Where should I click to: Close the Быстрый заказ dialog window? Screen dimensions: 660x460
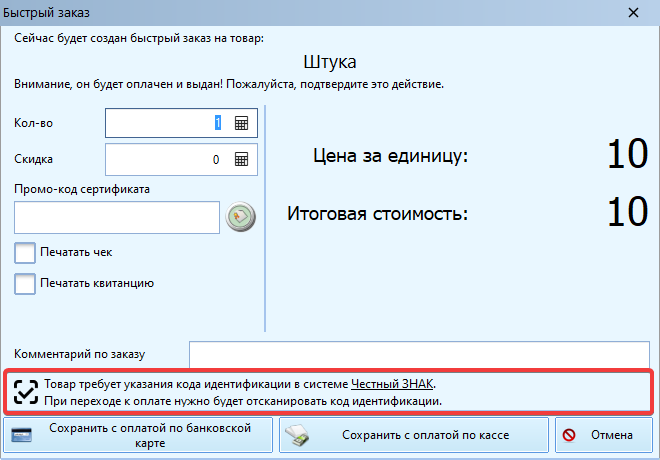tap(632, 13)
